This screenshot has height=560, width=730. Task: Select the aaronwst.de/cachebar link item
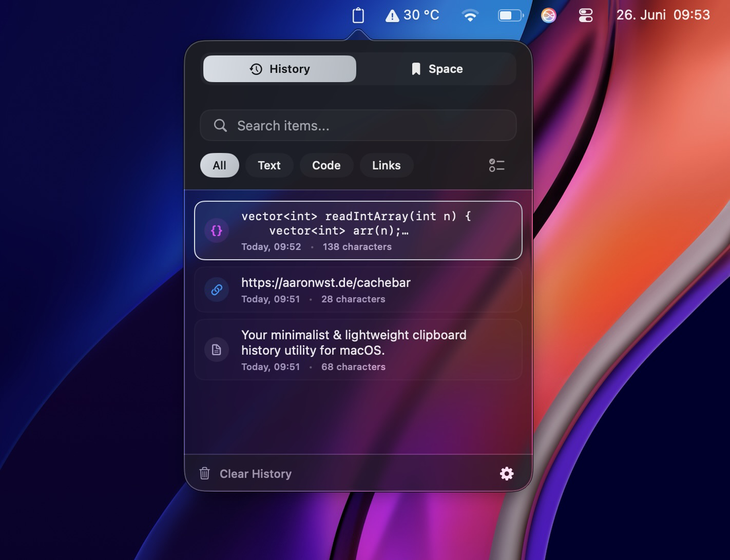coord(358,289)
